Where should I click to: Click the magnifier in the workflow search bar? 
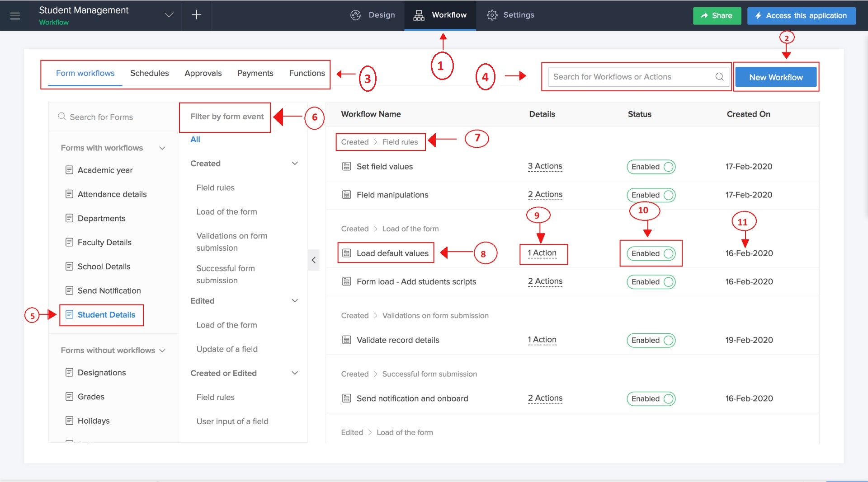[719, 77]
